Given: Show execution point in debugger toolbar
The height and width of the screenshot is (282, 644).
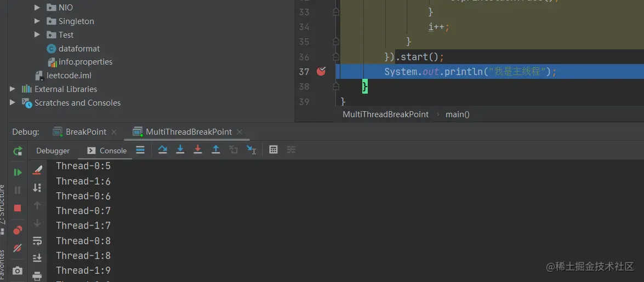Looking at the screenshot, I should tap(140, 150).
